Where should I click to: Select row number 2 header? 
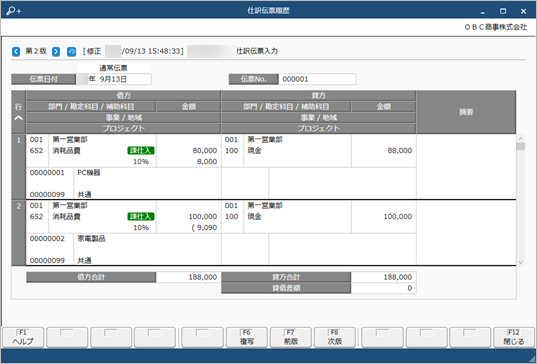(18, 233)
